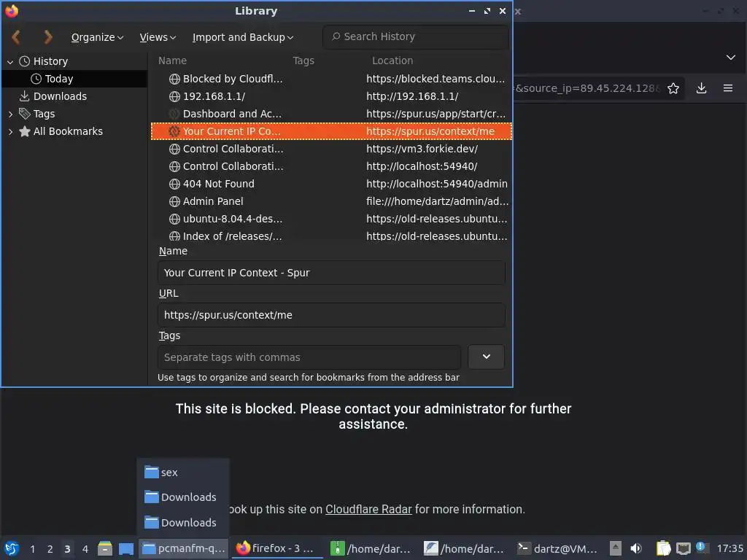Select Tags in the sidebar
Screen dimensions: 747x560
tap(44, 114)
